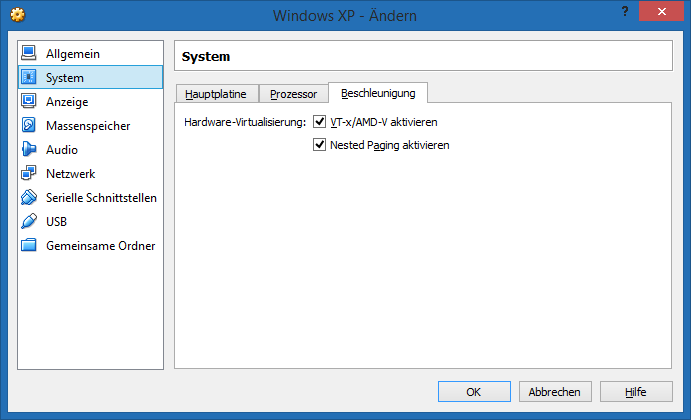Select the System category label
Viewport: 691px width, 420px height.
pyautogui.click(x=65, y=78)
